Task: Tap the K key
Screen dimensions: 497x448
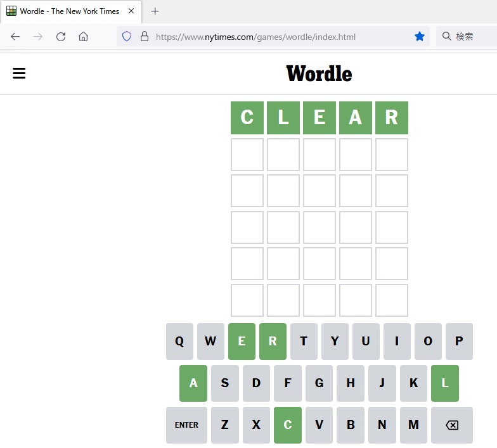Action: 413,383
